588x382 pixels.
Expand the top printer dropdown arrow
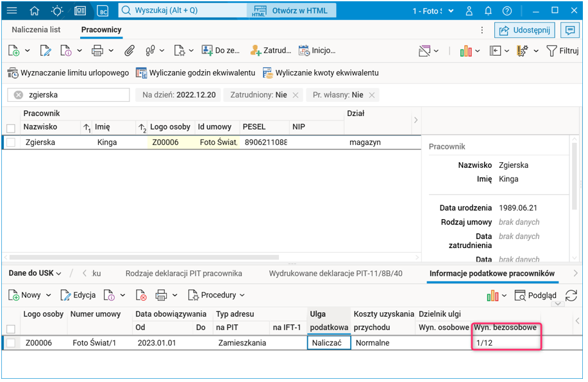111,51
